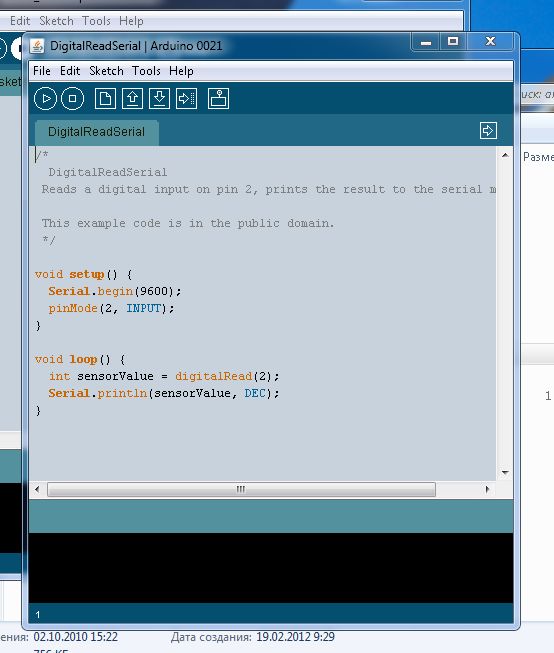Screen dimensions: 554x653
Task: Click 'DigitalReadSerial | Arduino 0021' title bar
Action: [136, 46]
